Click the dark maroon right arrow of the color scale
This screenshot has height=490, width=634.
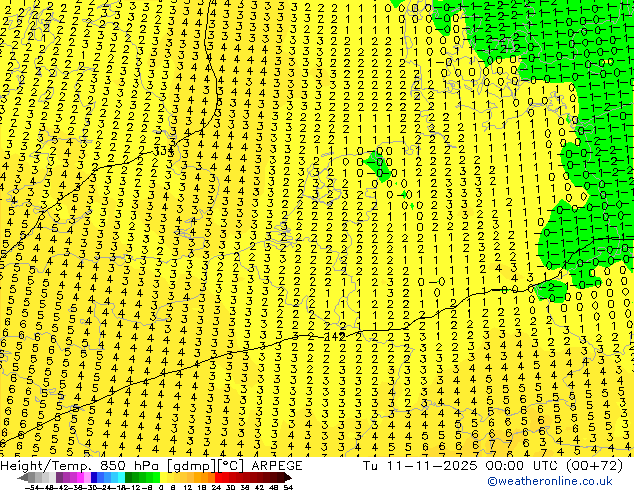click(x=287, y=478)
